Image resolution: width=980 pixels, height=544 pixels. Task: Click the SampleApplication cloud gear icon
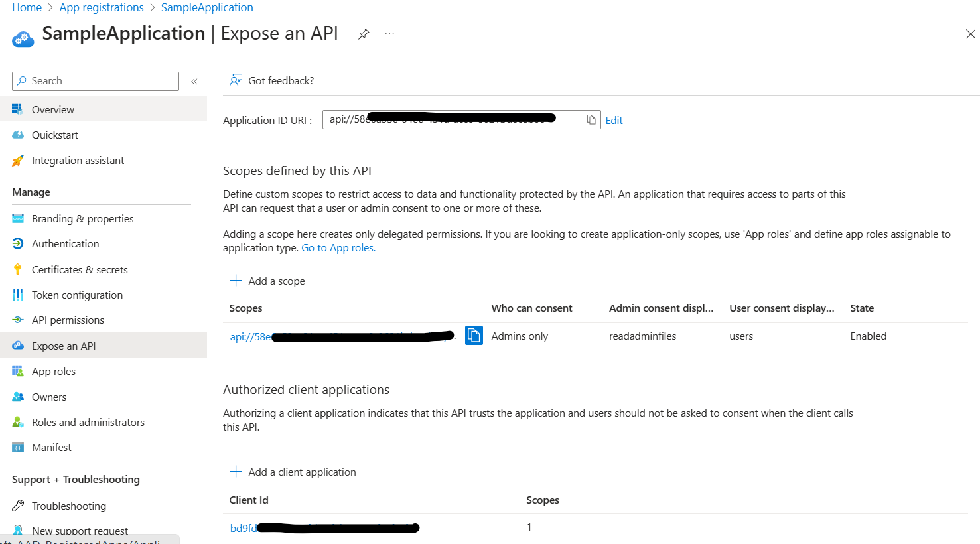click(23, 38)
